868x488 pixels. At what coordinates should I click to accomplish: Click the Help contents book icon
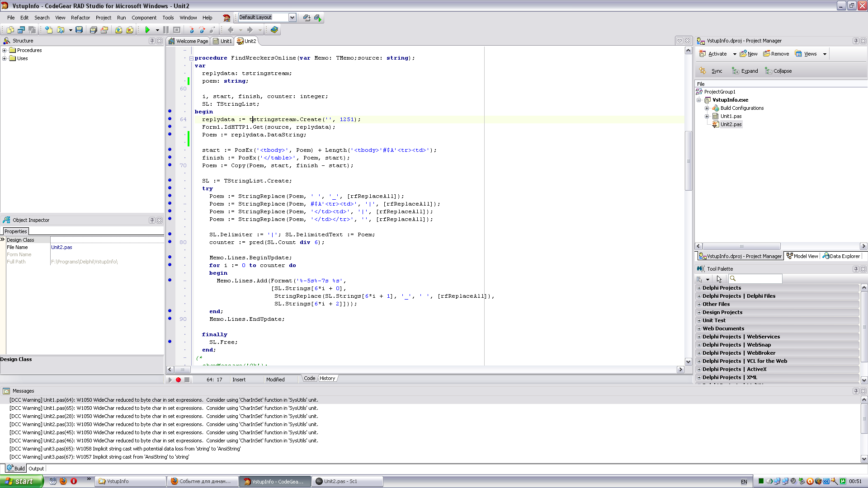point(274,30)
